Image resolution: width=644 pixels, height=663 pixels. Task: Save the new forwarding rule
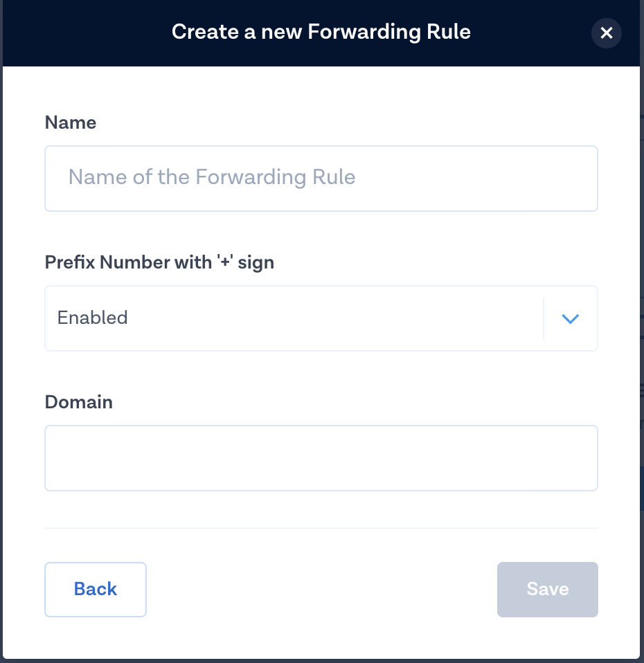click(x=547, y=589)
